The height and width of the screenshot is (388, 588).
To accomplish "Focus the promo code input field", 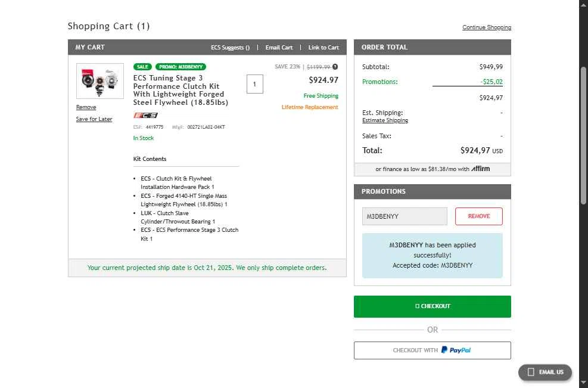I will (405, 216).
